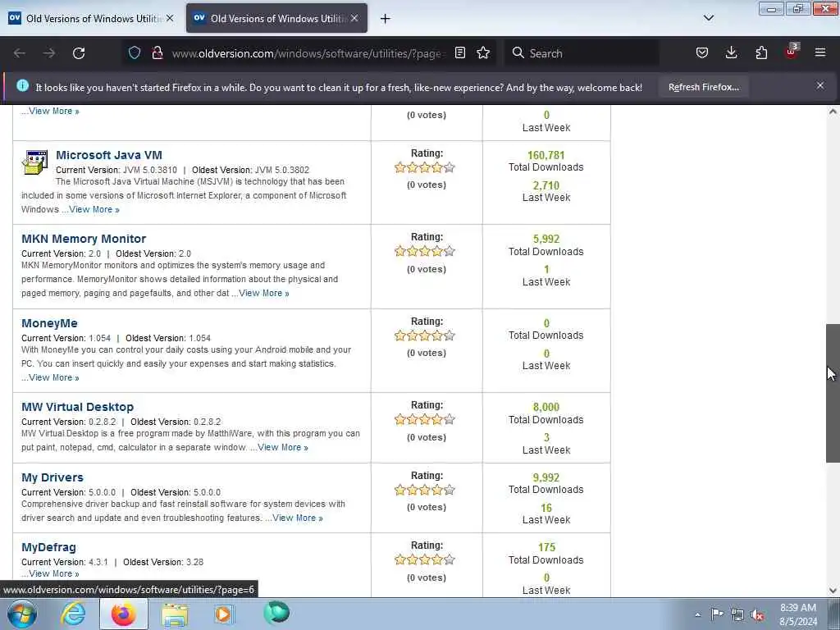Open the extensions puzzle icon
840x630 pixels.
coord(761,52)
